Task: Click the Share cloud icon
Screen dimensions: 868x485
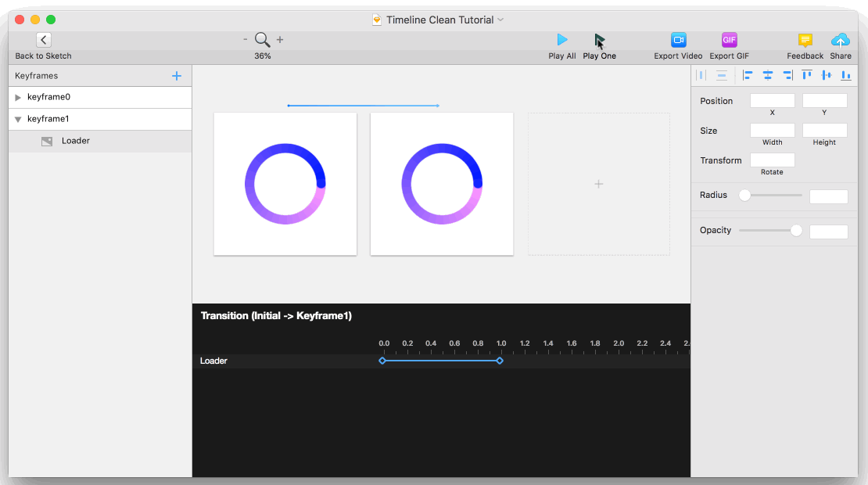Action: [x=841, y=40]
